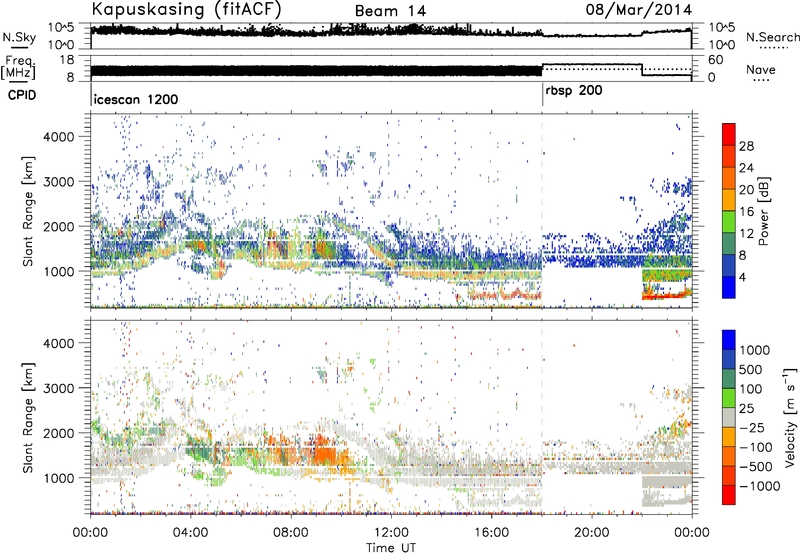Pick the red top segment of Power color bar
The width and height of the screenshot is (800, 554).
click(x=729, y=134)
